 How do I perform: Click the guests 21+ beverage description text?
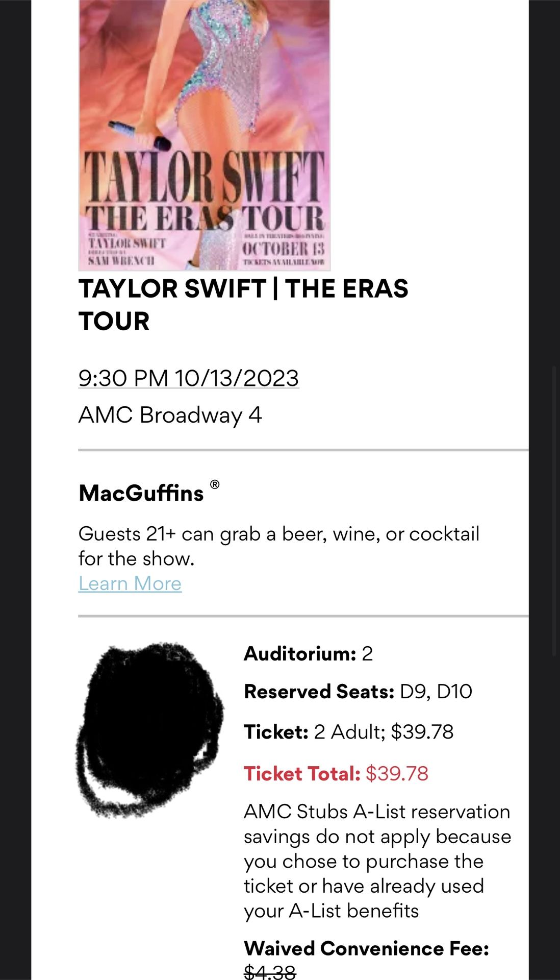278,545
